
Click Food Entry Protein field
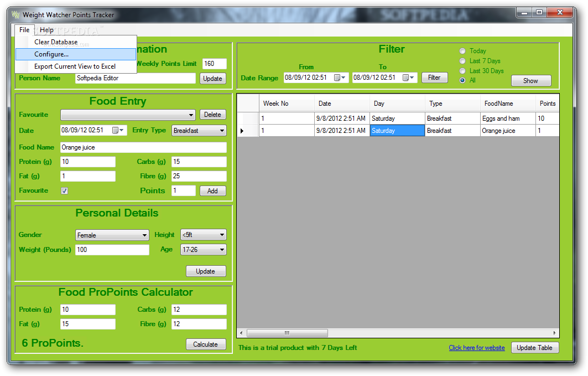tap(88, 162)
